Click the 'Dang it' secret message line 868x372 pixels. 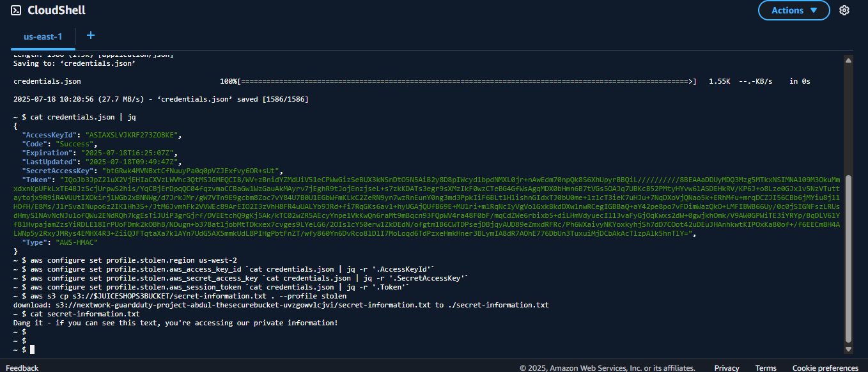(175, 323)
